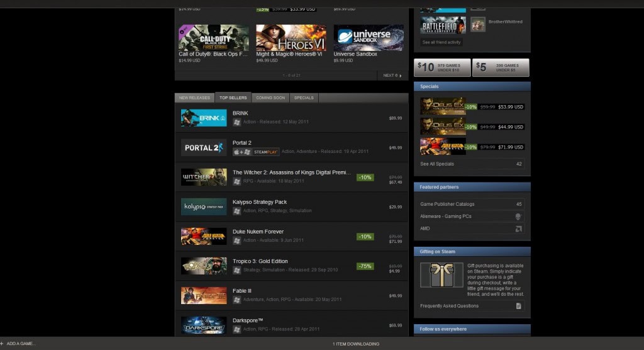Click the Kalypso Strategy Pack title
Viewport: 644px width, 350px height.
point(260,202)
